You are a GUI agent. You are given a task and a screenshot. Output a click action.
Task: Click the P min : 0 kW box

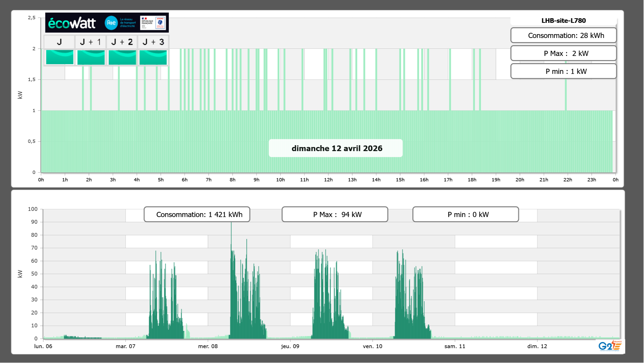[x=465, y=214]
